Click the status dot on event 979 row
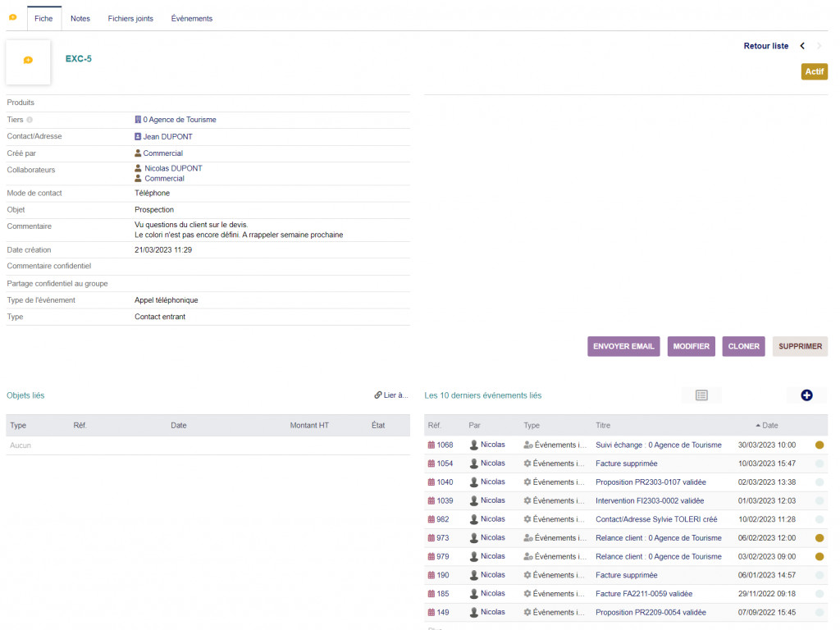 (819, 557)
